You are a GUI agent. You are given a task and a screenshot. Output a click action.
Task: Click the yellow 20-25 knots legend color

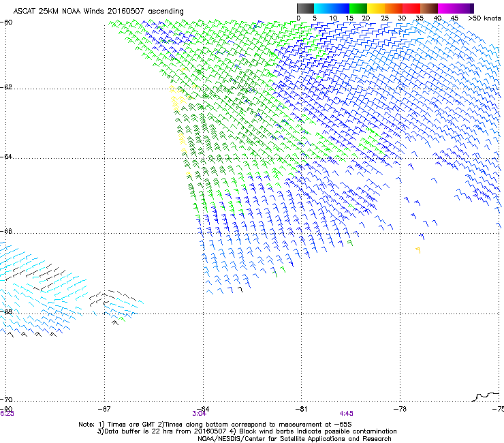pos(376,8)
